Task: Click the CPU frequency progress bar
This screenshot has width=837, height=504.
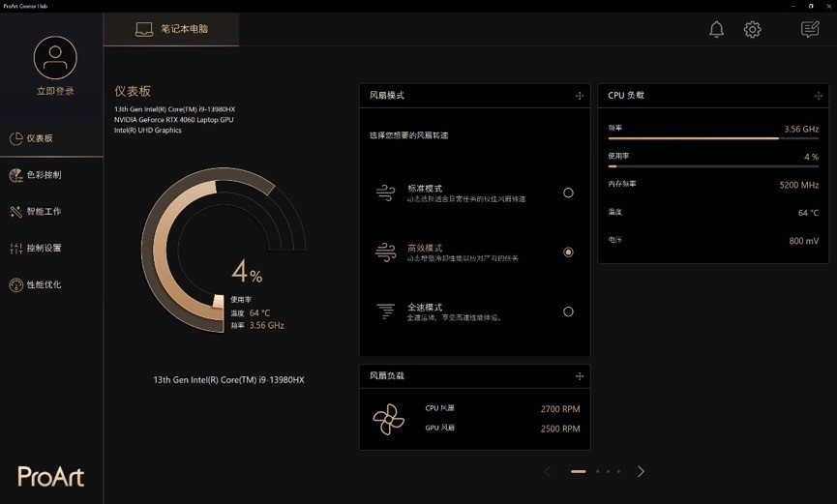Action: [x=713, y=138]
